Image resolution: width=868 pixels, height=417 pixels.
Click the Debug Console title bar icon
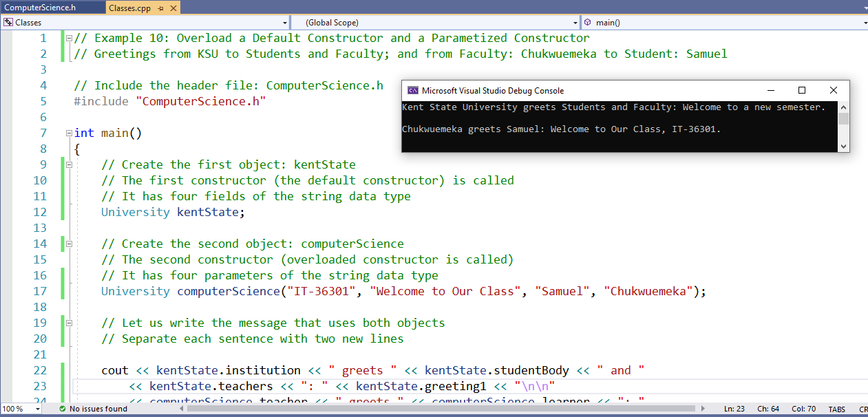click(x=412, y=90)
